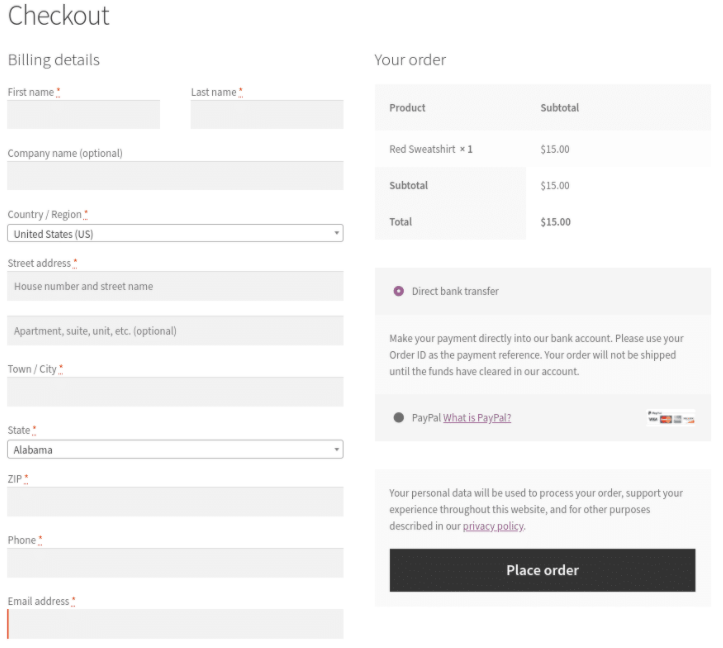Click the Red Sweatshirt × 1 product text
This screenshot has width=723, height=648.
pos(431,149)
